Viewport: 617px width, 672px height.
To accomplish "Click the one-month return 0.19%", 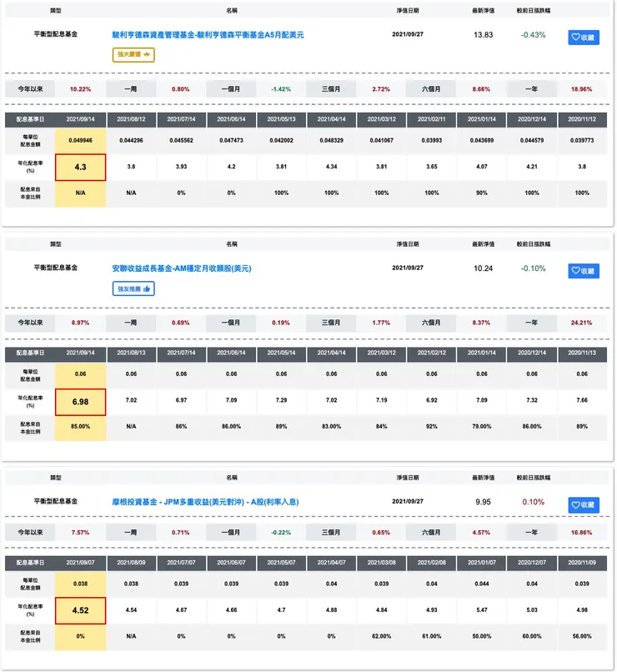I will click(281, 323).
